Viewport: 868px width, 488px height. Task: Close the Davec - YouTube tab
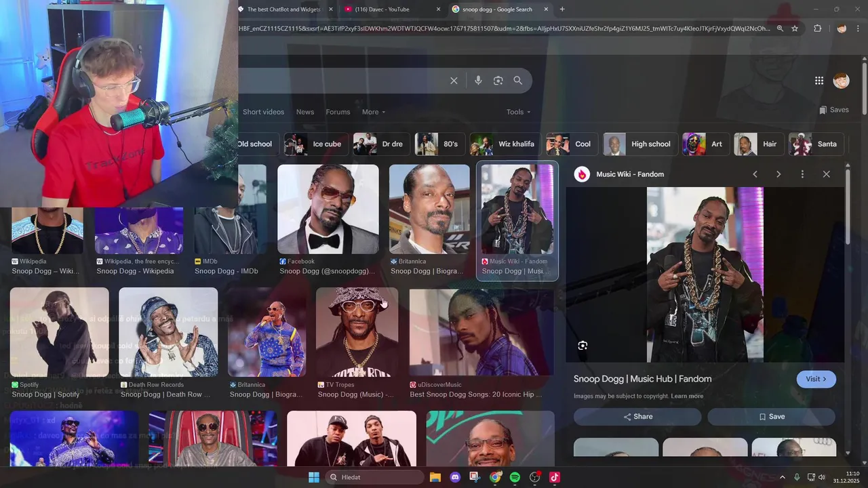[x=438, y=9]
